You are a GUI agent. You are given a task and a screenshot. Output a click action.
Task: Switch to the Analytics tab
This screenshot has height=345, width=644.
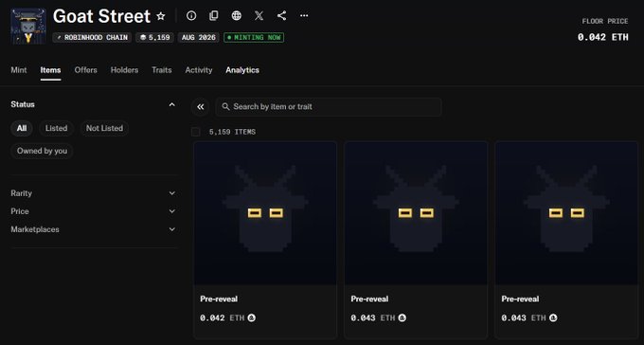(x=242, y=70)
